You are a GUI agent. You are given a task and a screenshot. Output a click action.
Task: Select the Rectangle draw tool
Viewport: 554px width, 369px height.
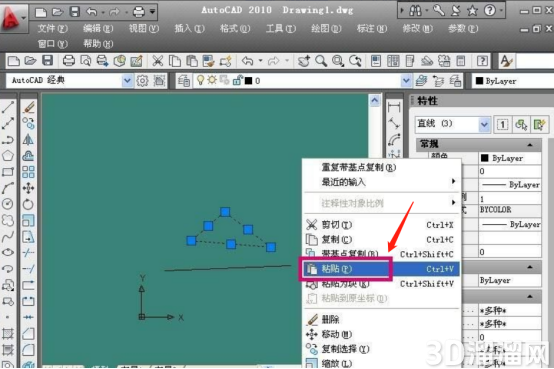pyautogui.click(x=8, y=172)
